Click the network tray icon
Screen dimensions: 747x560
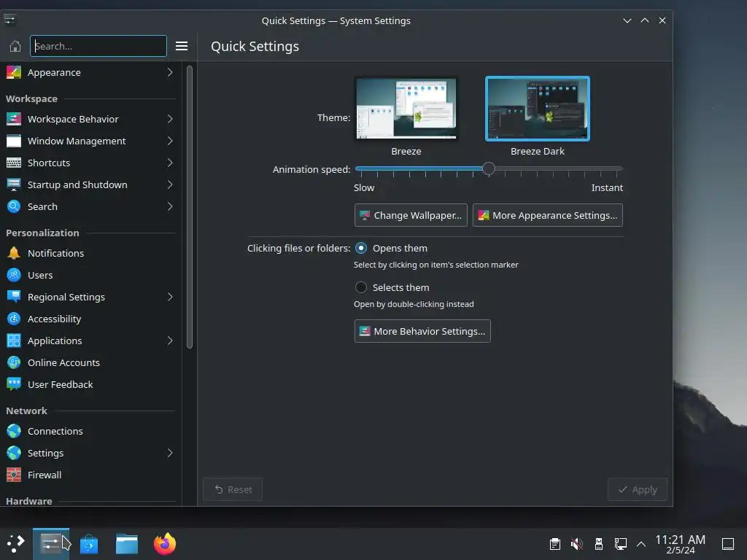(x=621, y=544)
